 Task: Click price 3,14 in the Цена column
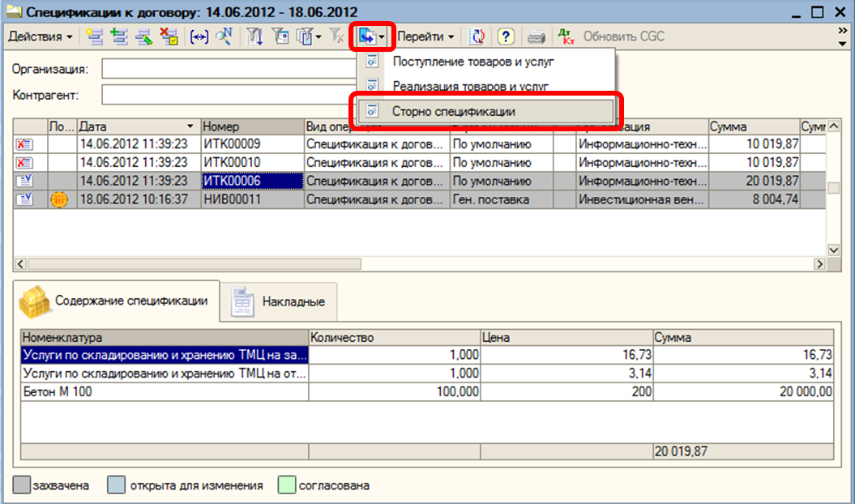[566, 374]
